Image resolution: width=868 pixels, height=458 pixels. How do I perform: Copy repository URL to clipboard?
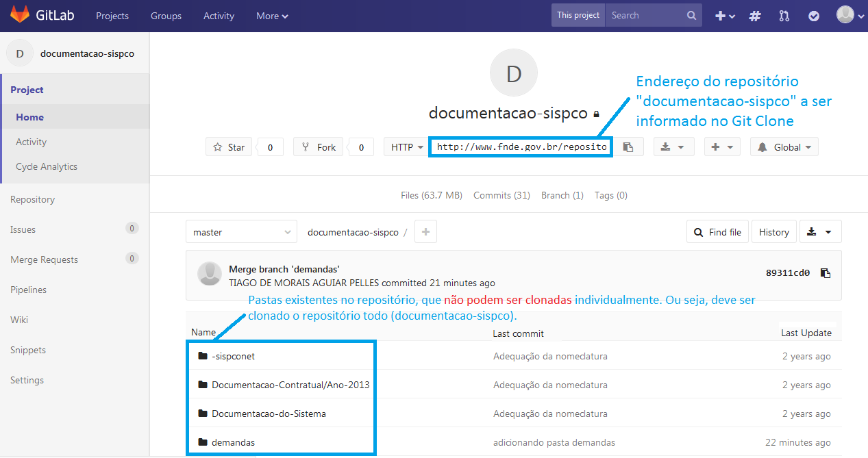tap(628, 147)
